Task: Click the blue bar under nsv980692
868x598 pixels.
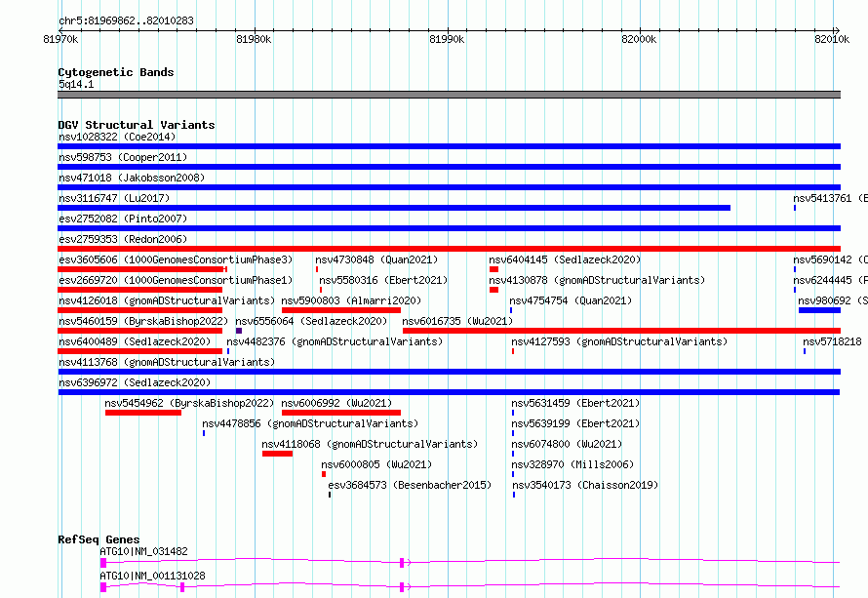Action: coord(819,310)
